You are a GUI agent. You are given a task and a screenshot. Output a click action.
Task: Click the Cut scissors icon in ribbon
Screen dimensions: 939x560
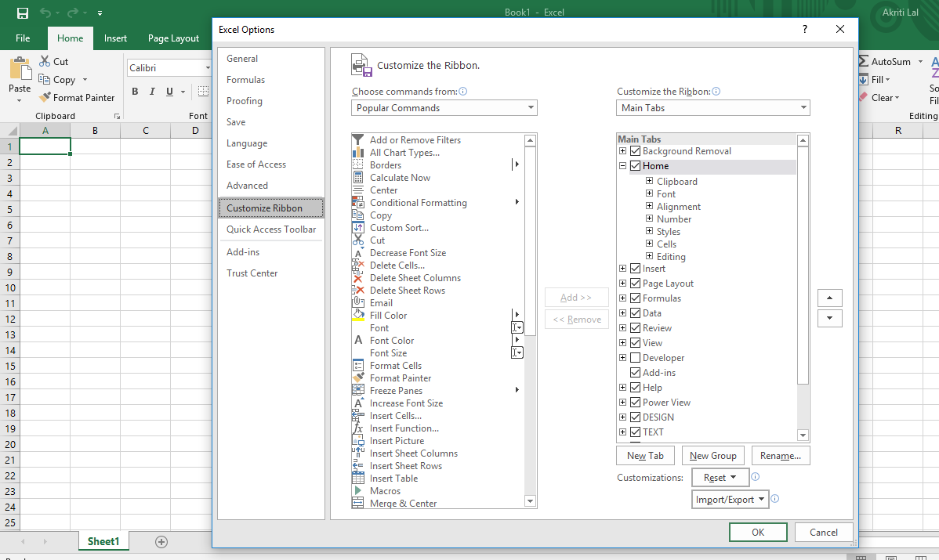coord(45,61)
